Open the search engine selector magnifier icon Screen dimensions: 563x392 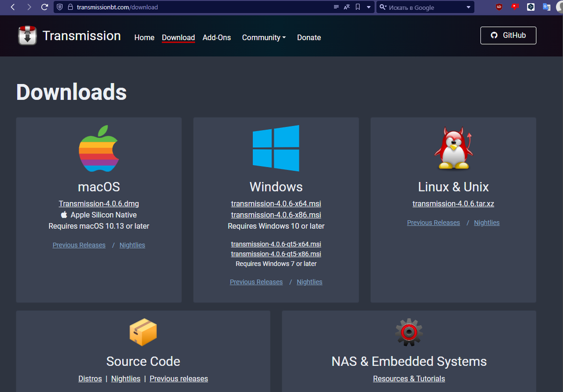coord(383,7)
